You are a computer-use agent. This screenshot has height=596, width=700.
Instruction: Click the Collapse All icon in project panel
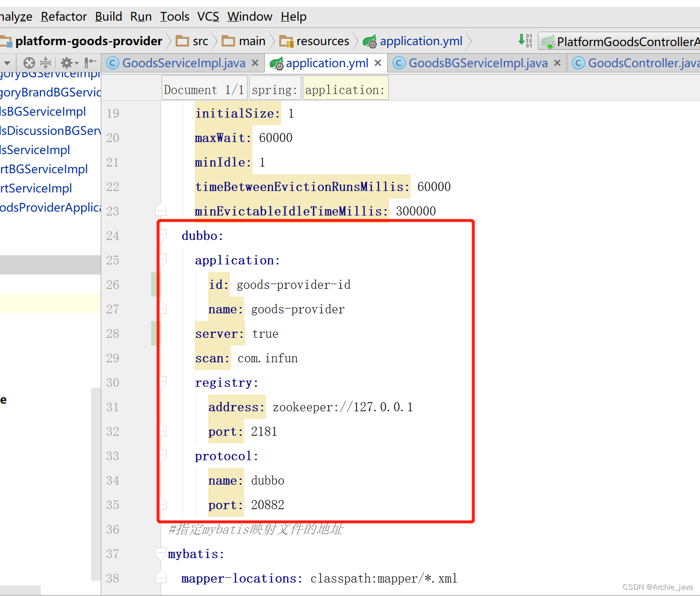point(46,63)
